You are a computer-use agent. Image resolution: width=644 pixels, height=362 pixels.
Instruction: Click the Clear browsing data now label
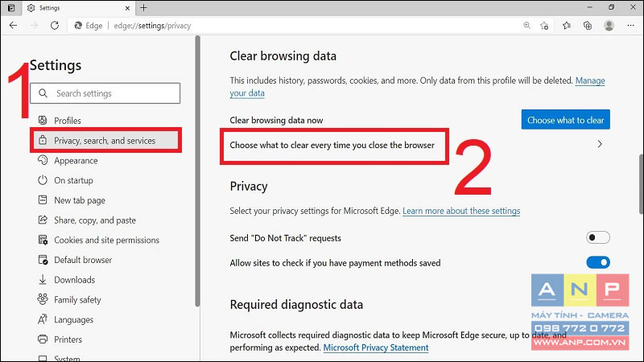coord(276,120)
